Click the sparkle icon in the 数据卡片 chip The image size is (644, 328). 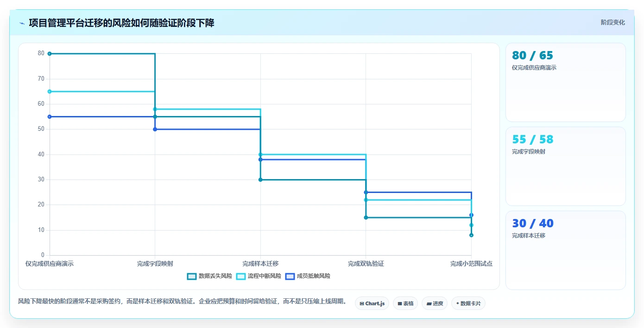point(458,303)
